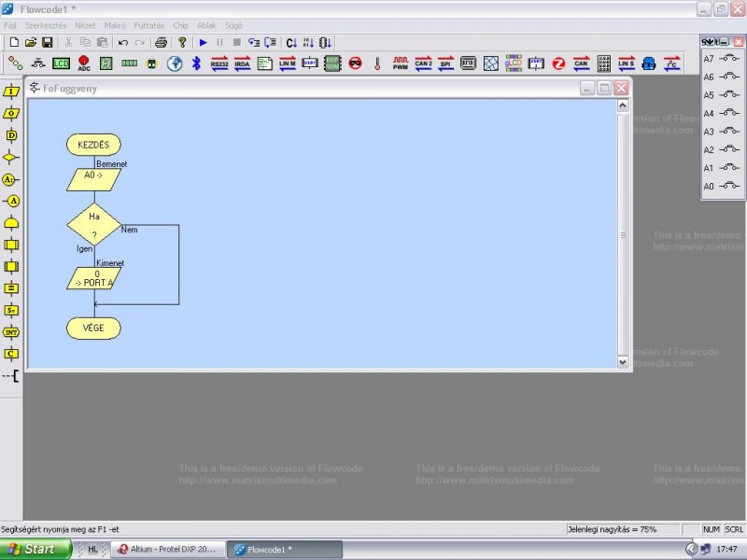The image size is (747, 560).
Task: Add the CAN 2 component
Action: click(x=423, y=63)
